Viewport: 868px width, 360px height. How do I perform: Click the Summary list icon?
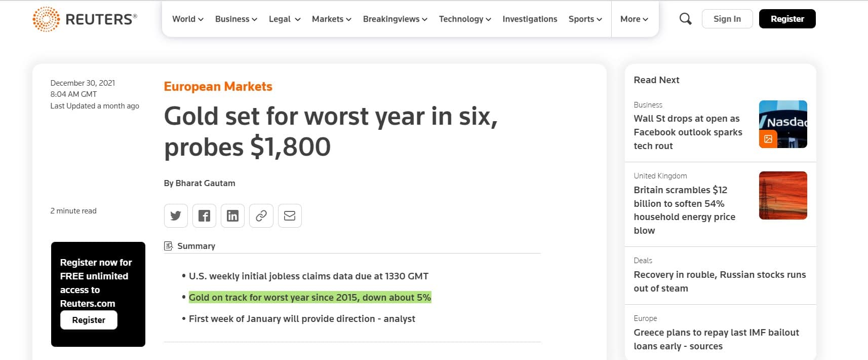coord(169,246)
